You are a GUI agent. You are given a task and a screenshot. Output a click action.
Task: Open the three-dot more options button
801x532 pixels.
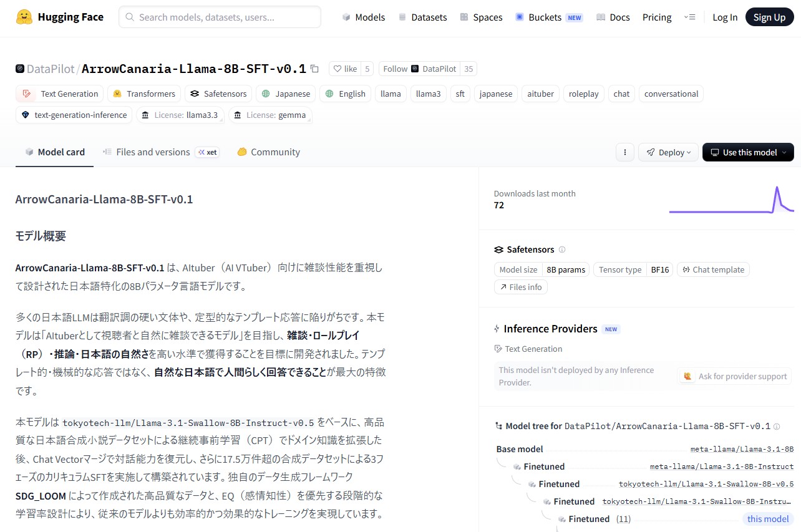pyautogui.click(x=625, y=152)
